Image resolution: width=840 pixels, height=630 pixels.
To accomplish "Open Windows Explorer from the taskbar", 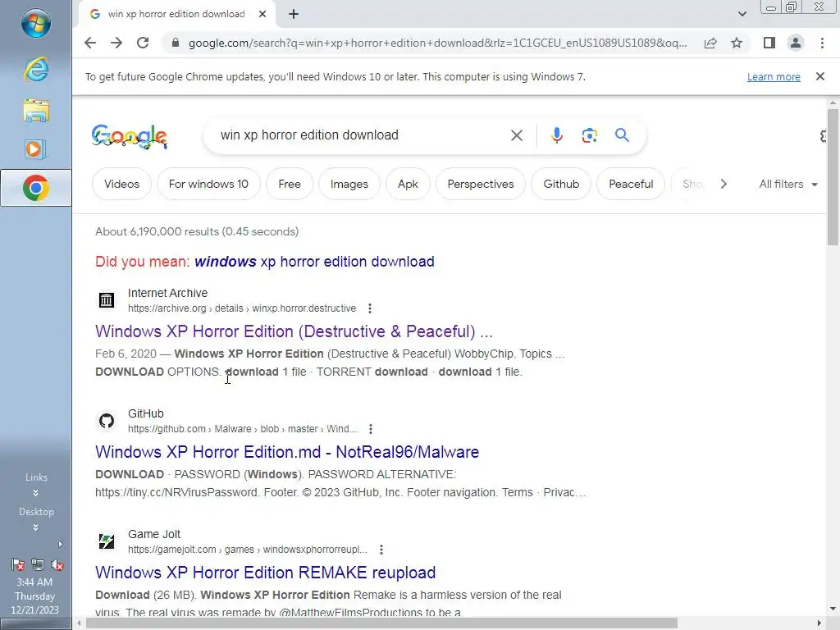I will (36, 111).
